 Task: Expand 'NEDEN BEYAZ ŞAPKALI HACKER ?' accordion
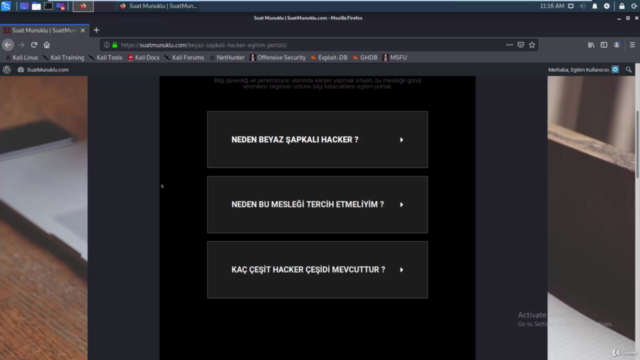point(317,140)
